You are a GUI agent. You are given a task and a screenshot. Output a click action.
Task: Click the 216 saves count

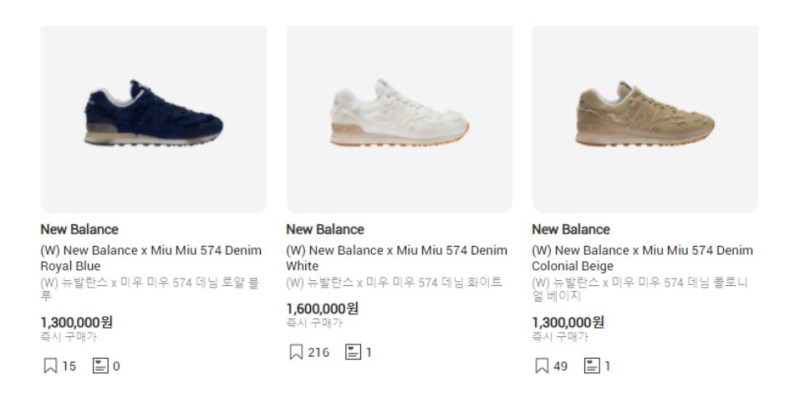coord(318,352)
